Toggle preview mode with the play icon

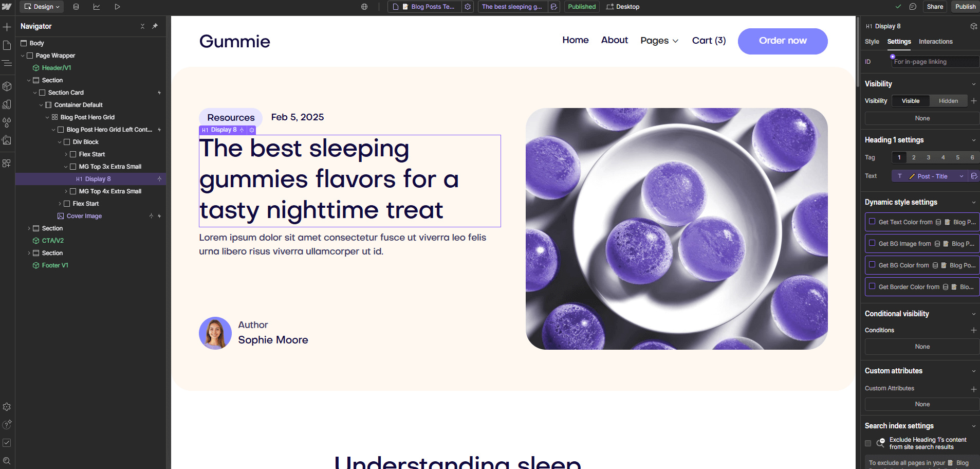click(117, 7)
